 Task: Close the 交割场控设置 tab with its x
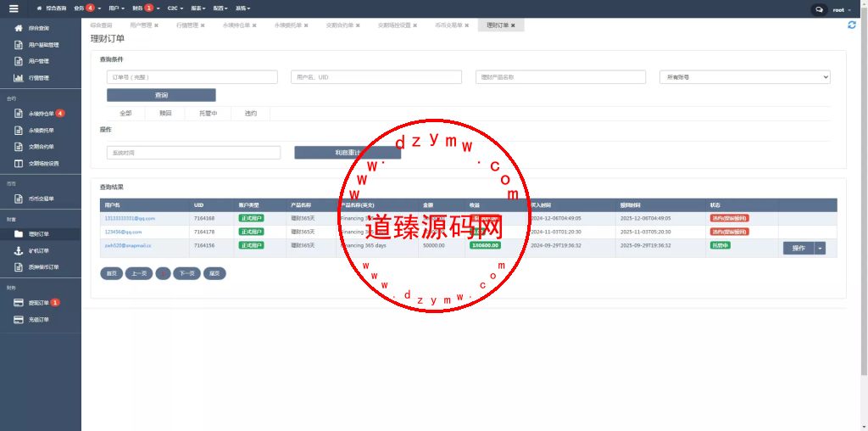pos(415,25)
